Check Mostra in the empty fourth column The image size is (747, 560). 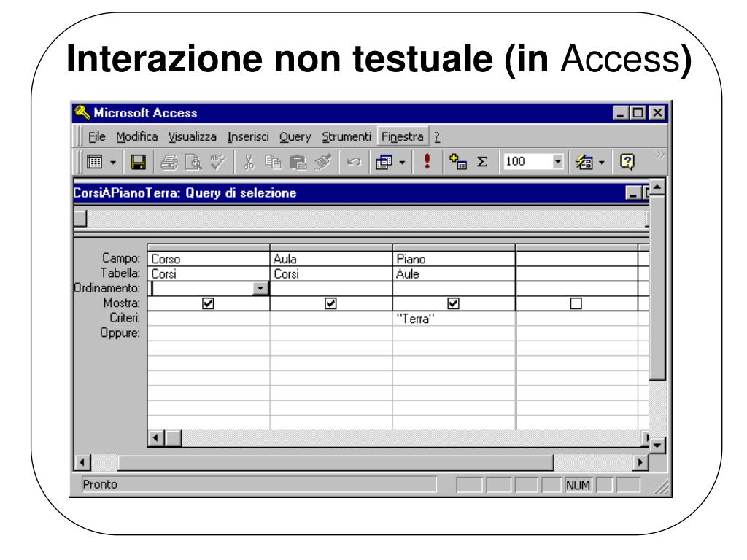click(576, 303)
